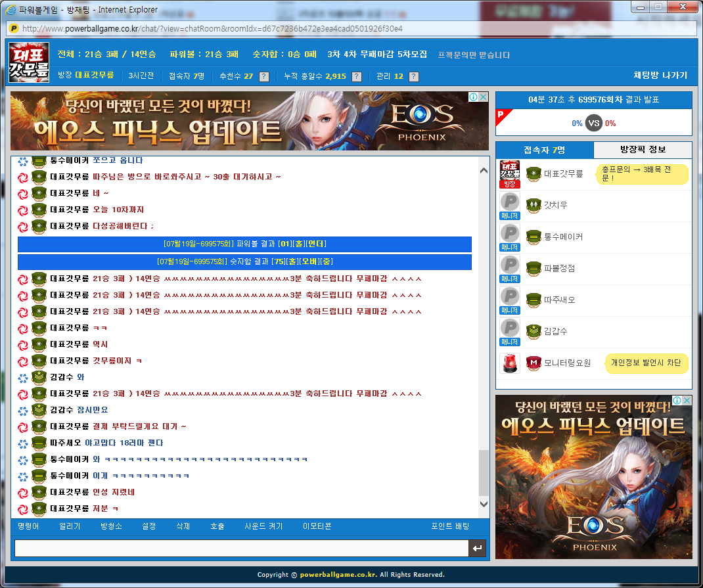Click 파워볼 결과 [01][홀][언더] result bar

pyautogui.click(x=245, y=244)
